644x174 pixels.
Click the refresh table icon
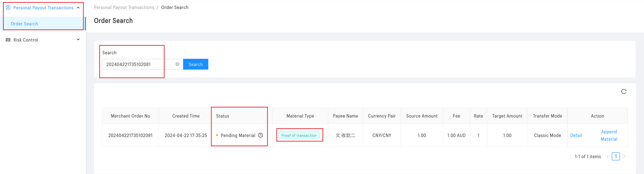[x=624, y=92]
